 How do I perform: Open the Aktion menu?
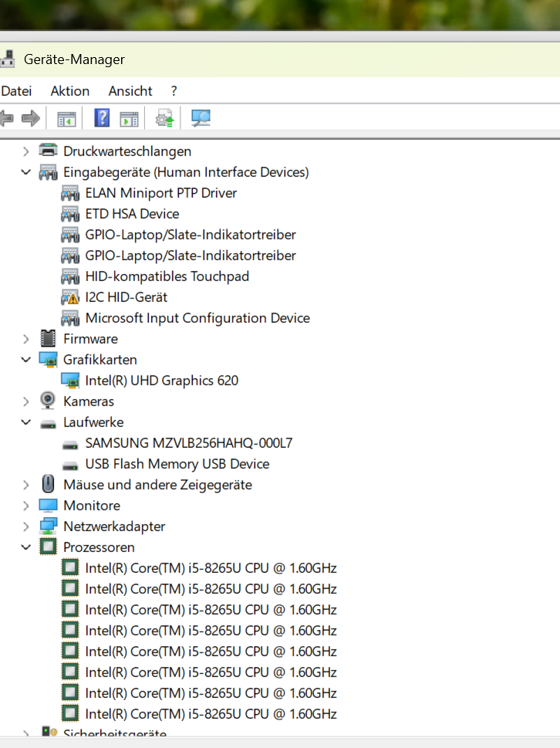click(70, 90)
